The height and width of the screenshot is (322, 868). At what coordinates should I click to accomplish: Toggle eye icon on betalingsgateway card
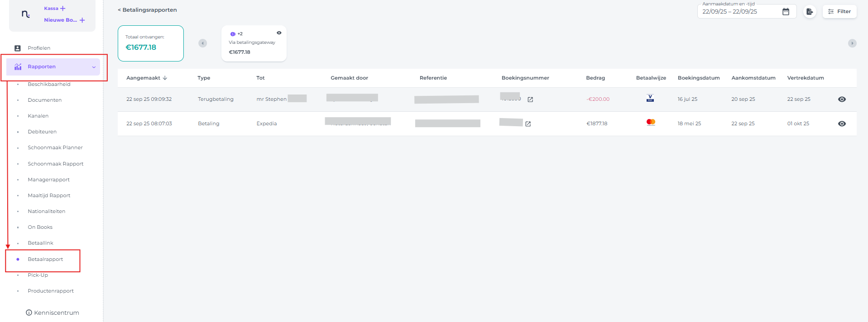279,33
